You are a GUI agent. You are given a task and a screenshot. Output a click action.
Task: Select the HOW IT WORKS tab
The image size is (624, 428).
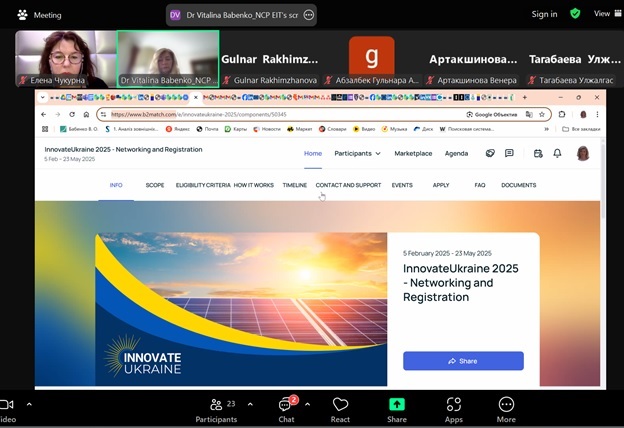[254, 185]
